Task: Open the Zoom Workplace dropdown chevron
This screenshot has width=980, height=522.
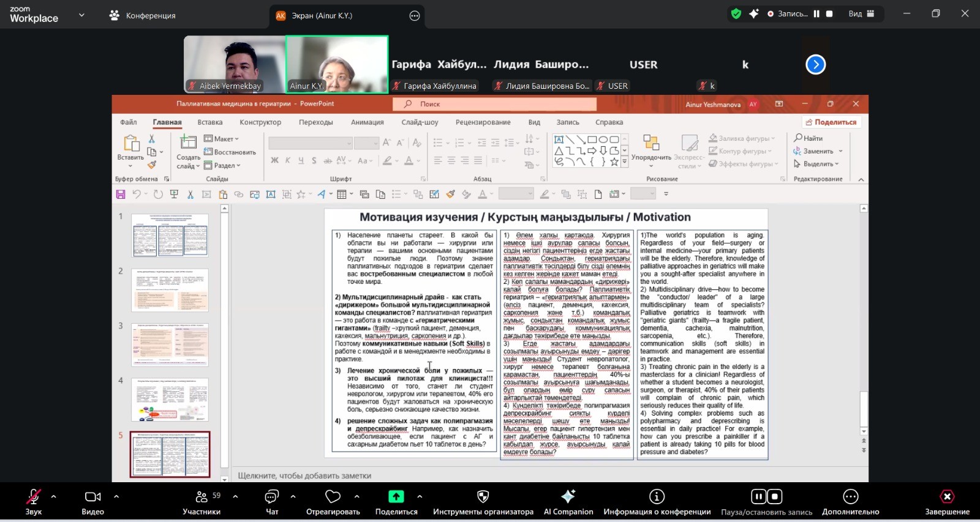Action: pos(81,15)
